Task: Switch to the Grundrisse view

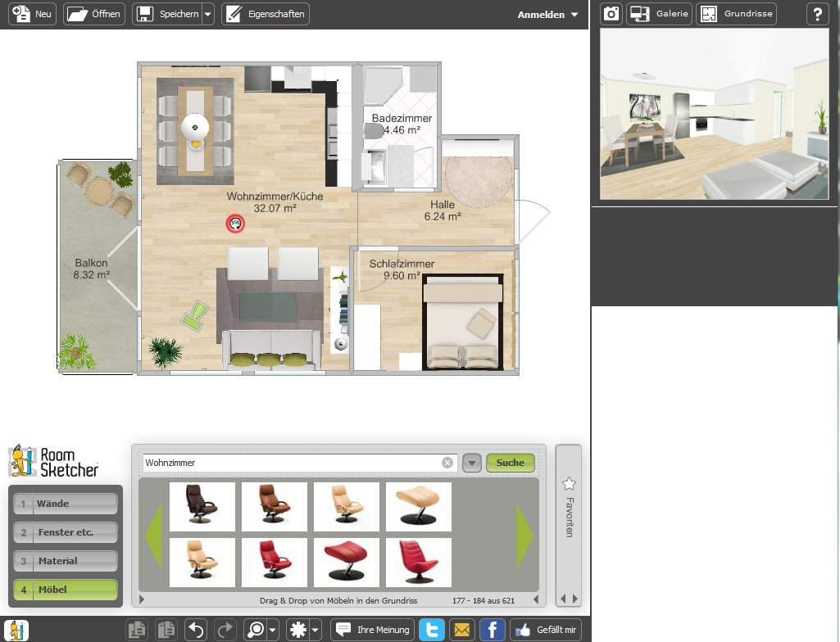Action: 736,14
